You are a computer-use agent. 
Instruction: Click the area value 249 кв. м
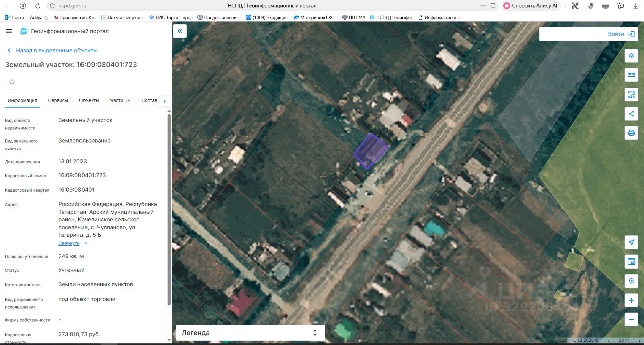71,256
